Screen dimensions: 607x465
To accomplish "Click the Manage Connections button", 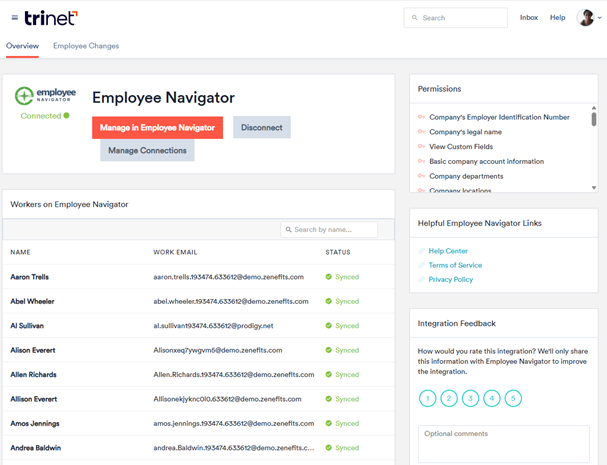I will pyautogui.click(x=147, y=150).
